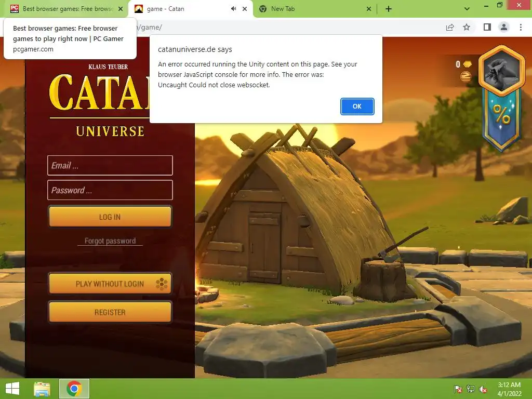Switch to the New Tab tab
Image resolution: width=532 pixels, height=399 pixels.
point(314,9)
